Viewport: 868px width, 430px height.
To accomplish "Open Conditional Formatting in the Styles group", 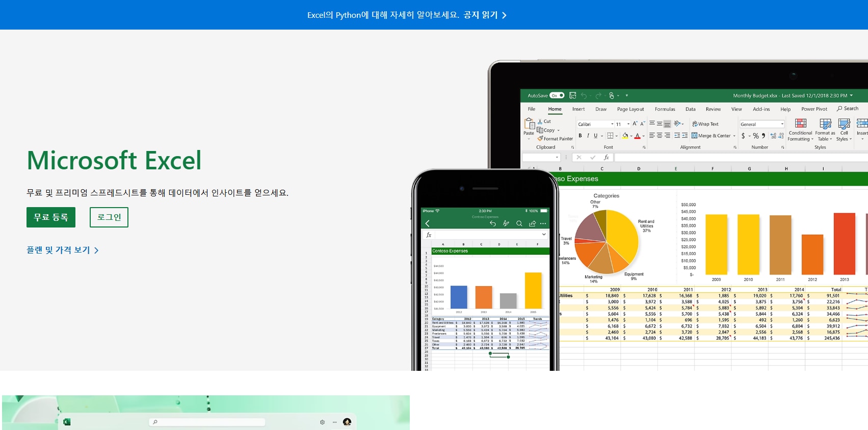I will [x=801, y=130].
